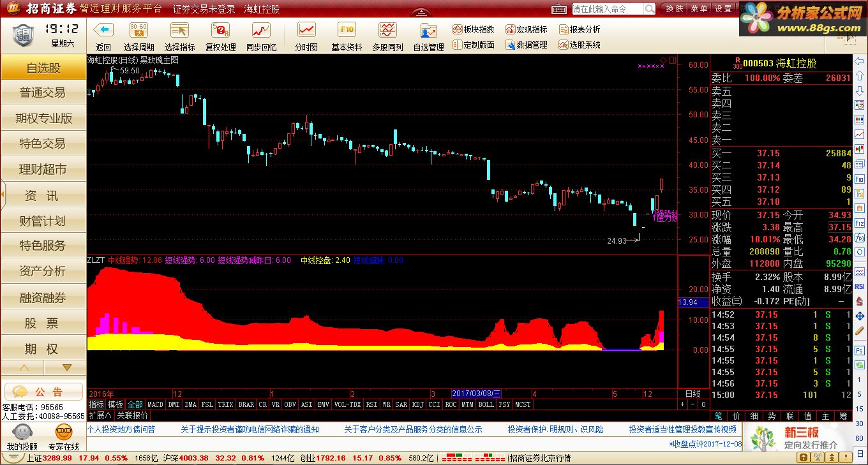
Task: Select the 势 trend tab
Action: click(x=772, y=416)
